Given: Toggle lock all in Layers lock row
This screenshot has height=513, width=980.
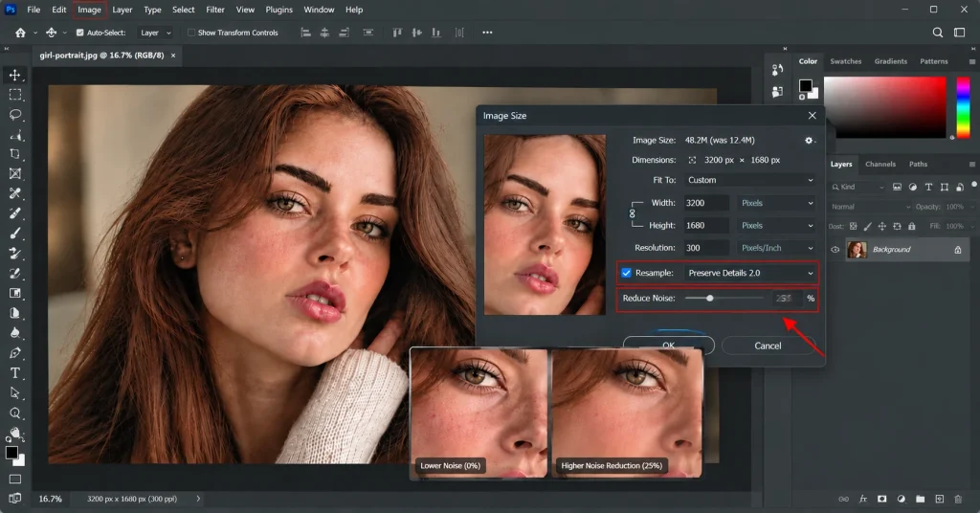Looking at the screenshot, I should [912, 226].
